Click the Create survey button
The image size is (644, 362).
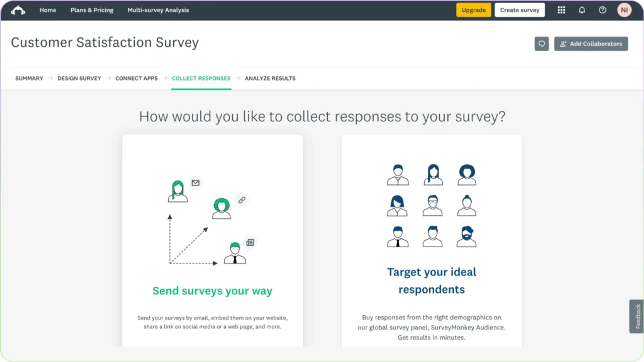[x=520, y=10]
